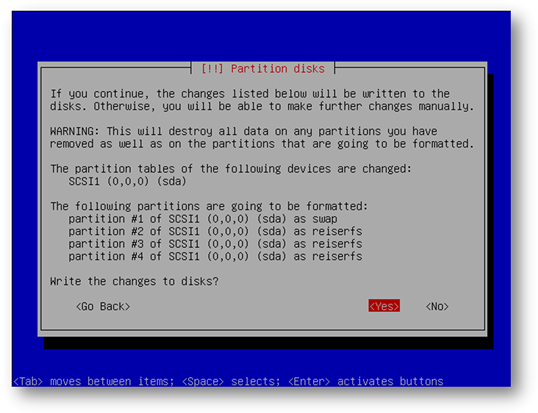Click the SCSI1 (0,0,0) (sda) device line
The height and width of the screenshot is (413, 538).
click(127, 181)
